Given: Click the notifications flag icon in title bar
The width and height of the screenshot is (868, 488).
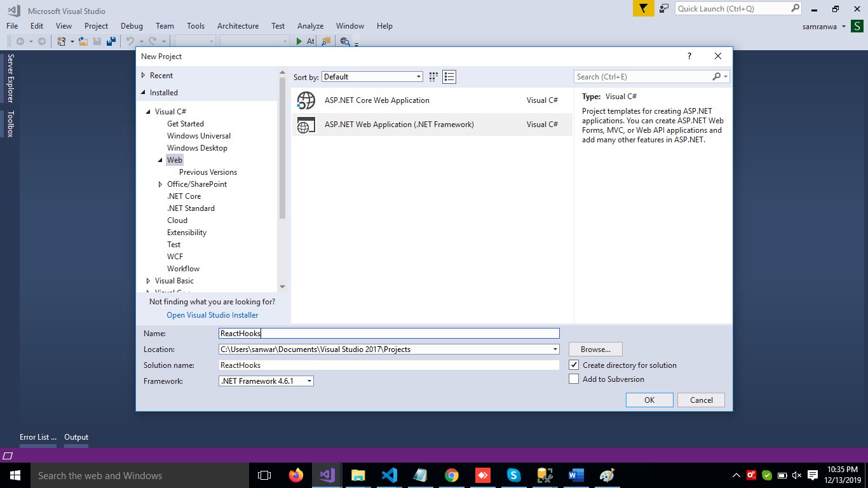Looking at the screenshot, I should (x=643, y=9).
